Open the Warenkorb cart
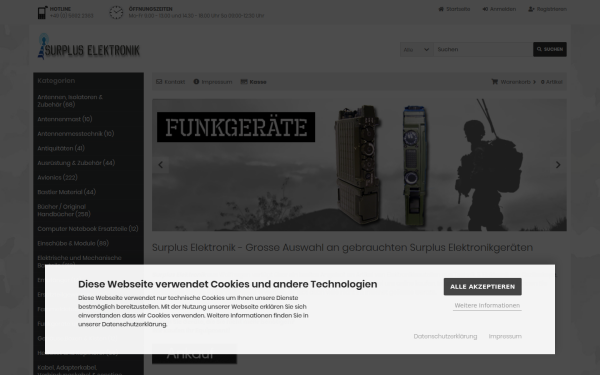The height and width of the screenshot is (375, 600). 514,82
